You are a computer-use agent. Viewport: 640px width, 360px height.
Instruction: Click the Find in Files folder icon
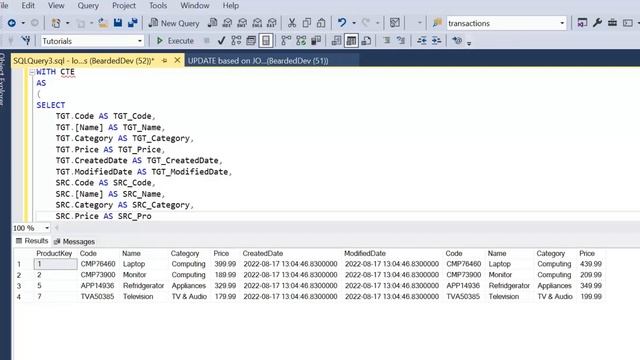tap(438, 23)
